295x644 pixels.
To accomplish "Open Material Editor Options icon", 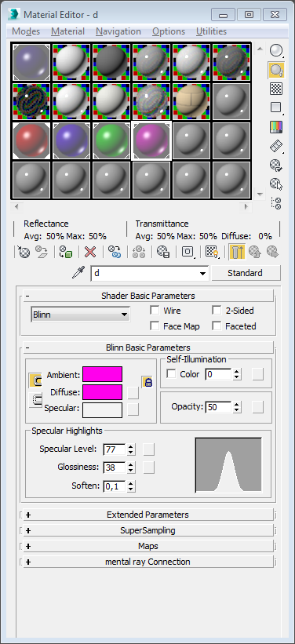I will coord(276,165).
